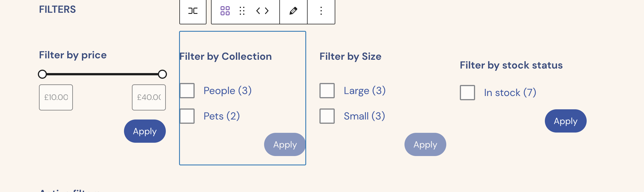This screenshot has height=192, width=644.
Task: Toggle the In stock (7) filter
Action: [x=467, y=92]
